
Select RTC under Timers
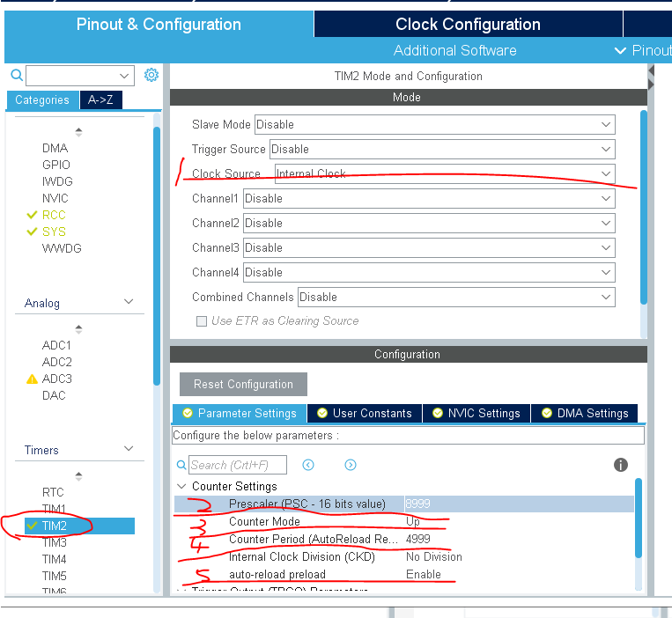tap(53, 492)
